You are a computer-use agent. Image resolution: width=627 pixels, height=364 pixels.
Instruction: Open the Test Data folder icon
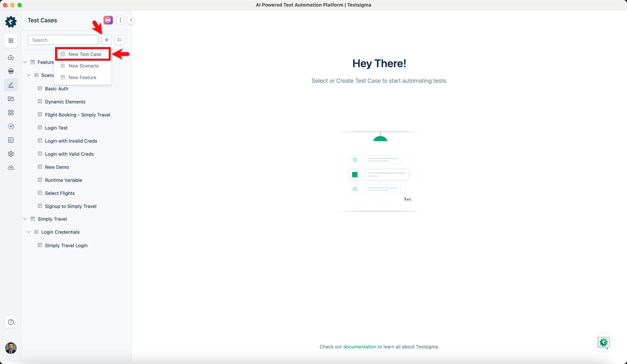pos(11,99)
